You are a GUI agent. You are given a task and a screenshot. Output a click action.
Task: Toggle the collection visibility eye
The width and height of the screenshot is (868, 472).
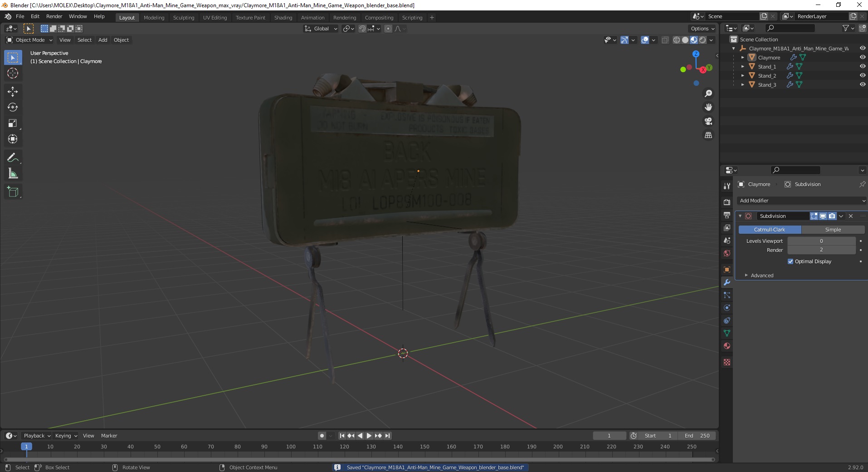[x=862, y=48]
